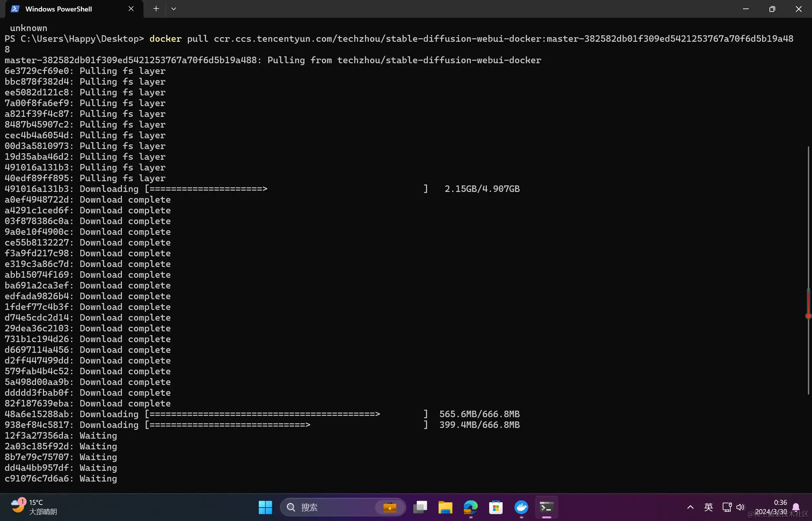Launch File Explorer from taskbar

tap(445, 507)
